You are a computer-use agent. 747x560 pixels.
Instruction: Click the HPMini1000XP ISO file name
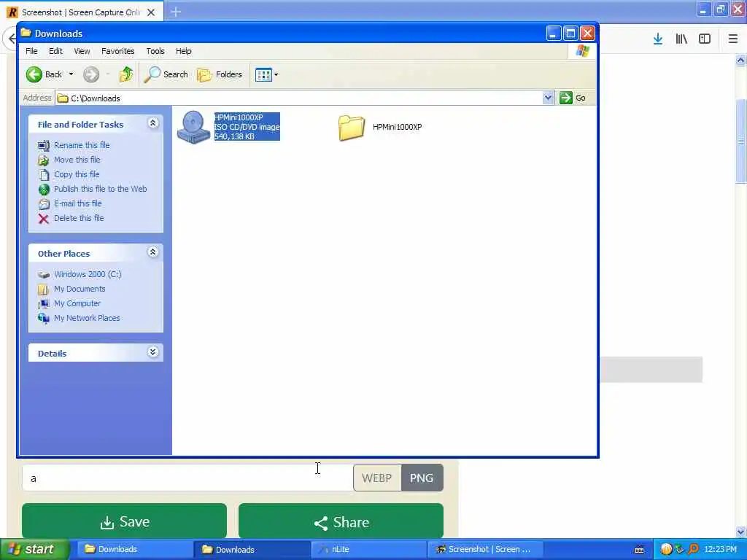tap(239, 117)
